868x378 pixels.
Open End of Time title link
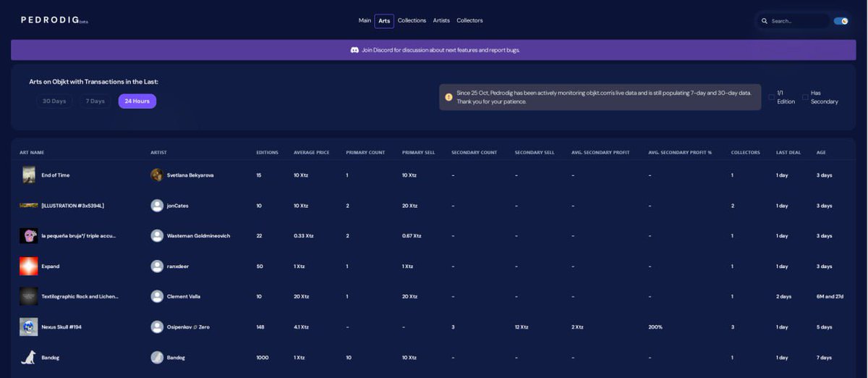coord(56,175)
